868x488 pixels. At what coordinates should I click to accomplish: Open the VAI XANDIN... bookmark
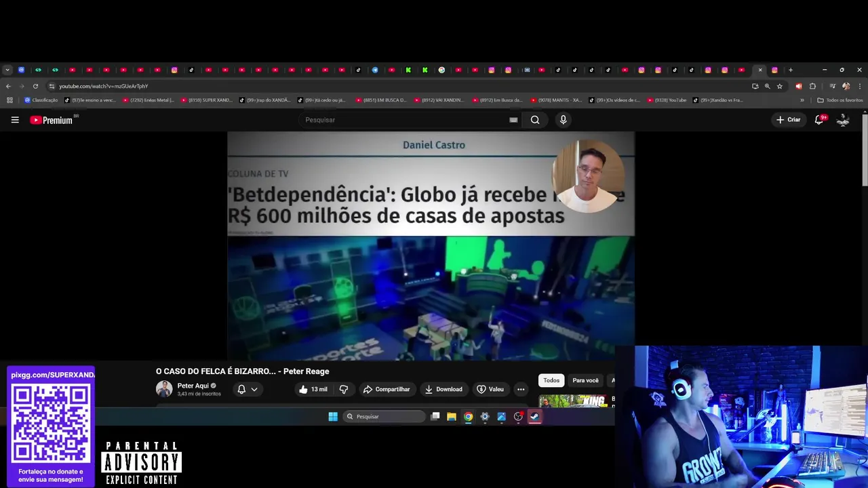[439, 100]
